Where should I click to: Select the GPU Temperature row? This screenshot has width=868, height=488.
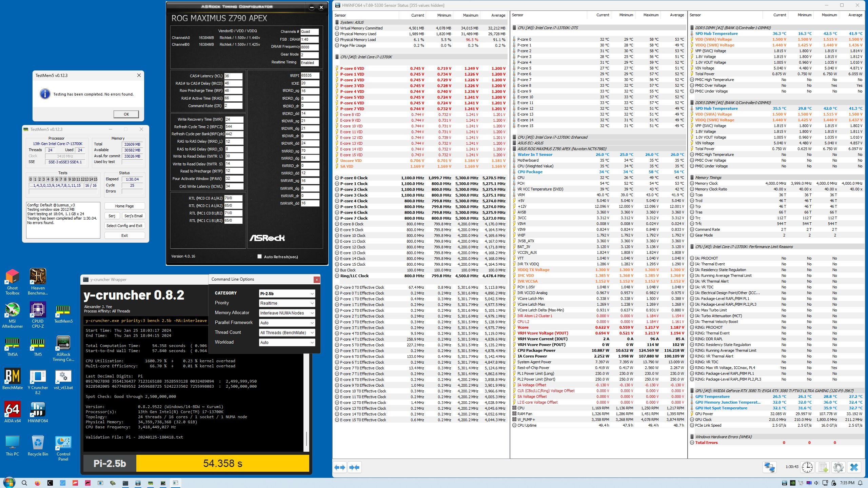click(x=776, y=396)
